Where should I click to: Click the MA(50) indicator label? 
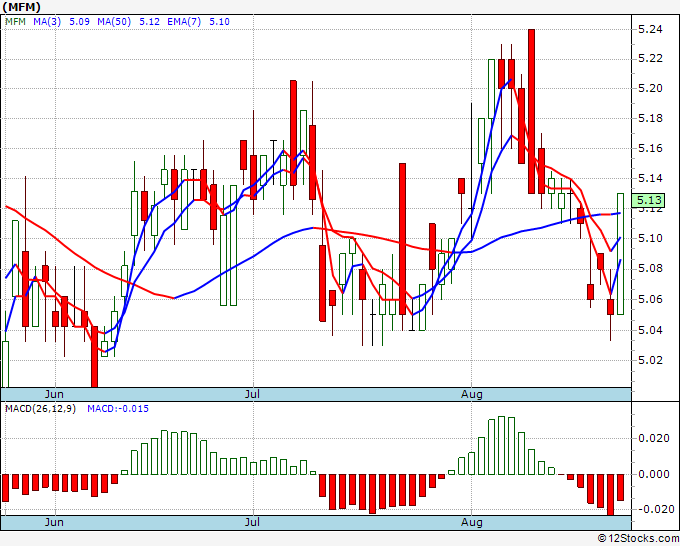114,22
